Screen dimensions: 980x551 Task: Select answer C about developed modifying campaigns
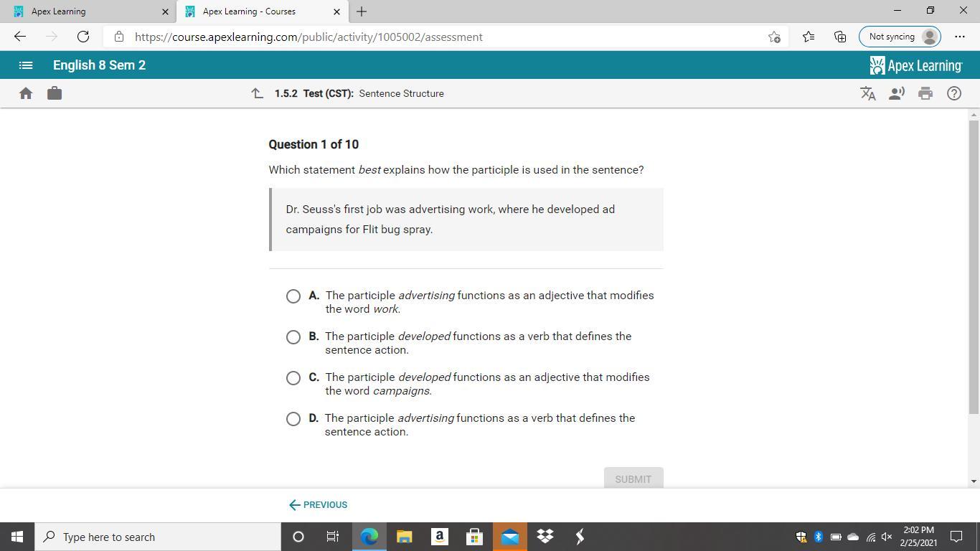coord(293,378)
